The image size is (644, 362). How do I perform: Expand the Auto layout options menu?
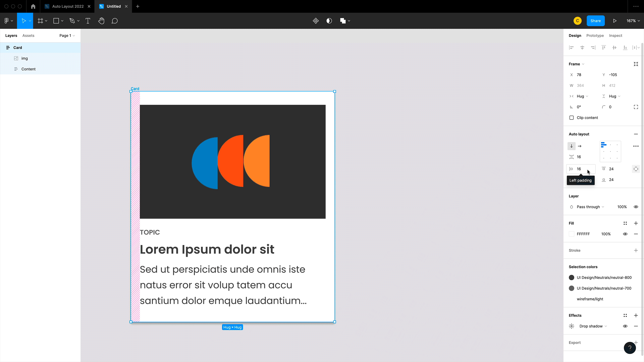tap(636, 146)
